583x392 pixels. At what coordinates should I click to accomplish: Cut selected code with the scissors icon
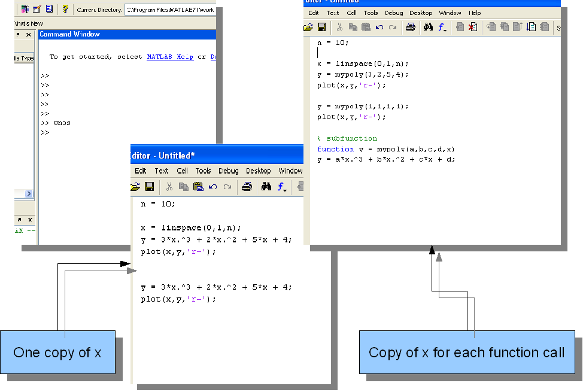pyautogui.click(x=169, y=187)
